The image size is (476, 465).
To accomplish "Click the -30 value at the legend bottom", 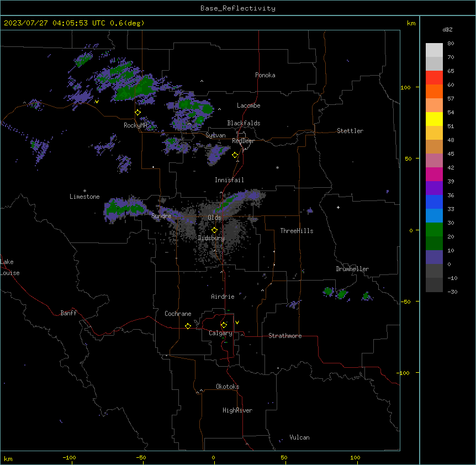I will pos(452,292).
